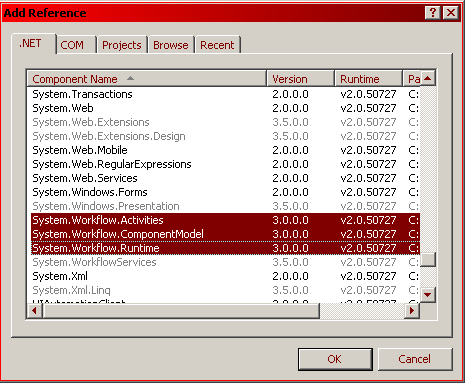The width and height of the screenshot is (465, 383).
Task: Sort by Version column header
Action: 301,79
